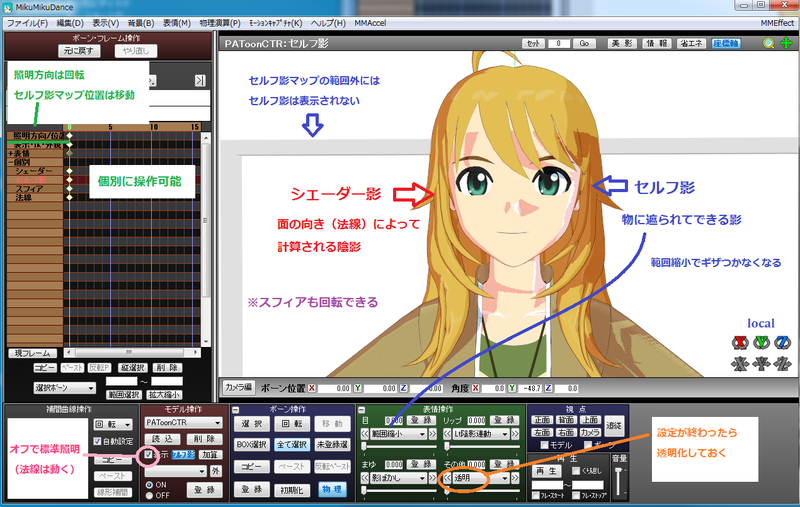Open the ファイル(F) menu
Screen dimensions: 800x507
coord(27,23)
